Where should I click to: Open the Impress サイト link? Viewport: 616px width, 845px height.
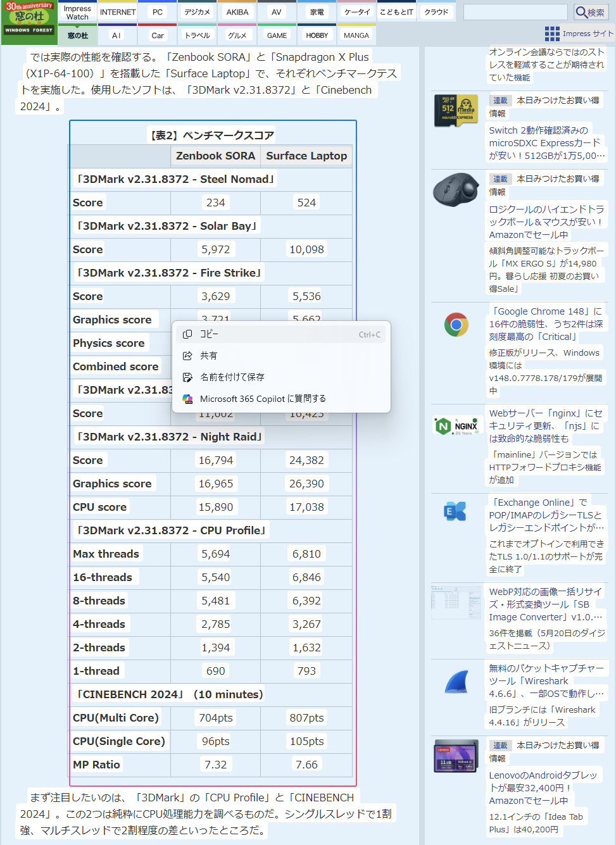point(588,34)
